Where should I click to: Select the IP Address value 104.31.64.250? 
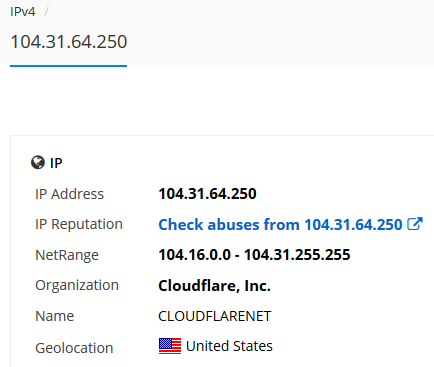coord(207,194)
